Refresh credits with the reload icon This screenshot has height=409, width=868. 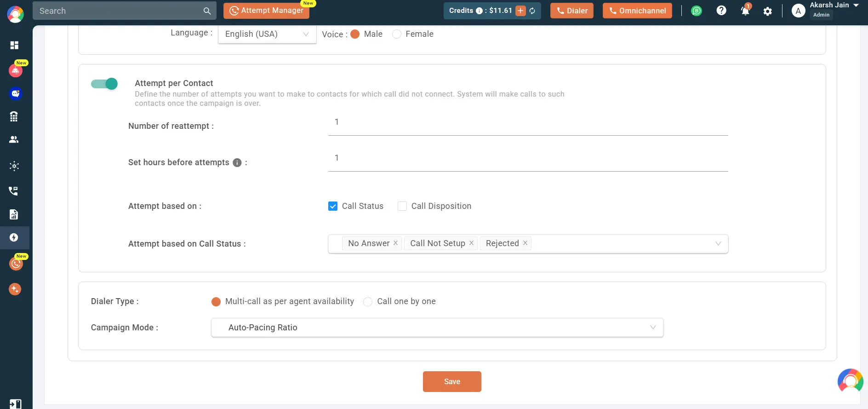[x=532, y=11]
